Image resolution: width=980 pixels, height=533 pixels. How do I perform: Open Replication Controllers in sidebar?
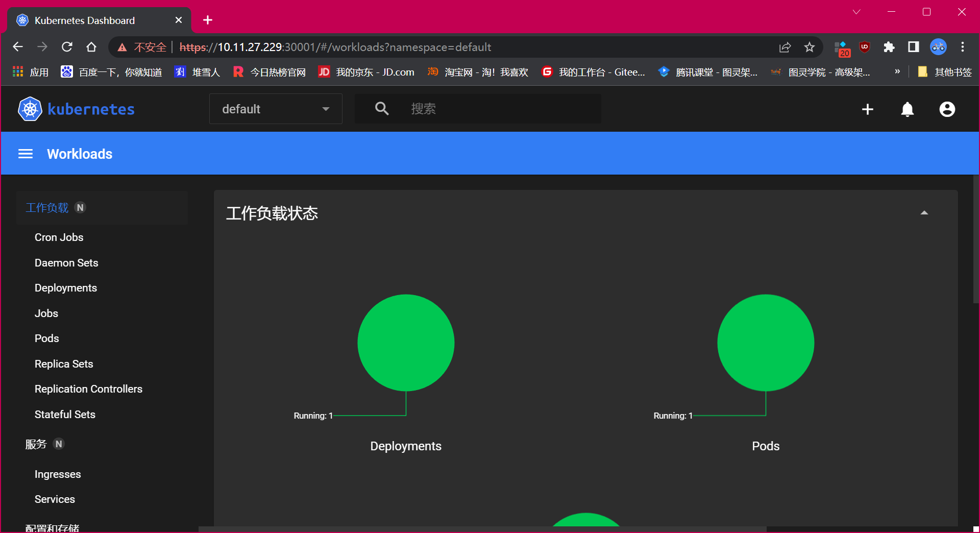click(88, 389)
